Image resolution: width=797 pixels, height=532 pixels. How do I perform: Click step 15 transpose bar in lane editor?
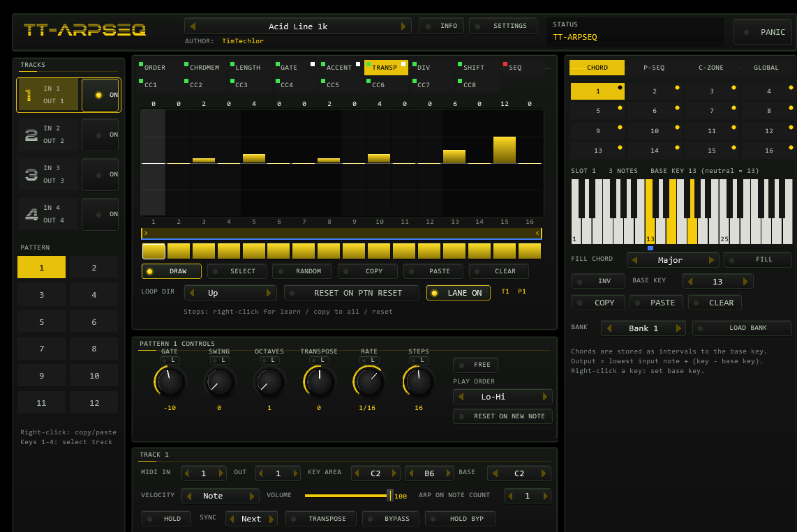tap(504, 150)
